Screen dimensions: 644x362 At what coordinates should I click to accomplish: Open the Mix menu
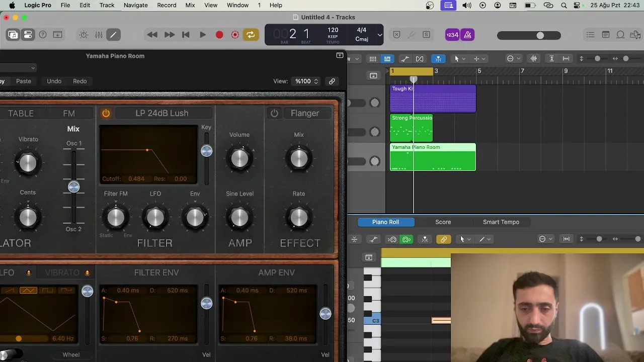click(190, 5)
